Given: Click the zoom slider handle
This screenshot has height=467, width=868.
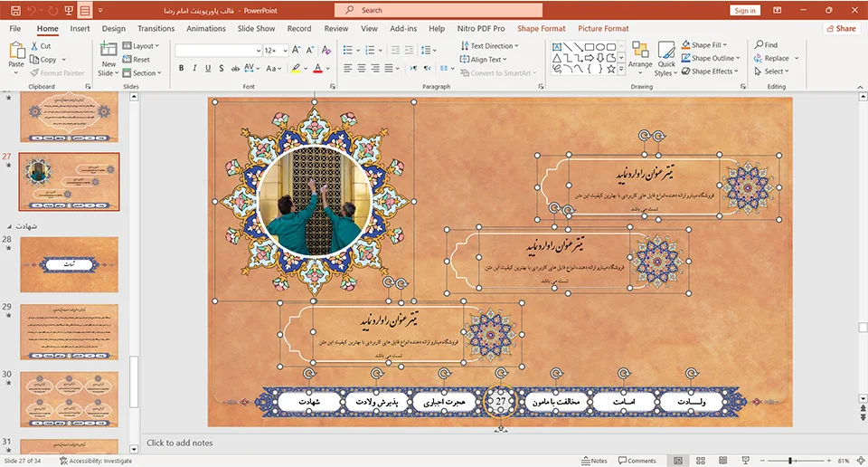Looking at the screenshot, I should pos(790,461).
